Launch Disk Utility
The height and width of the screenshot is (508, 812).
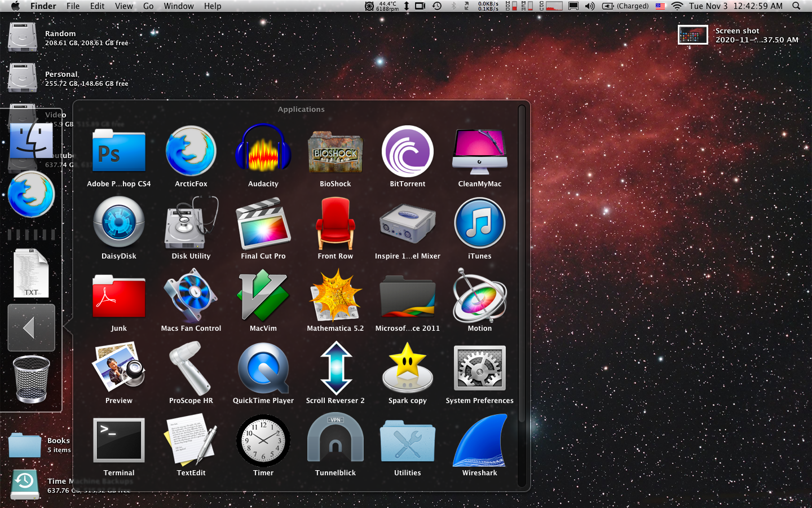(x=191, y=224)
